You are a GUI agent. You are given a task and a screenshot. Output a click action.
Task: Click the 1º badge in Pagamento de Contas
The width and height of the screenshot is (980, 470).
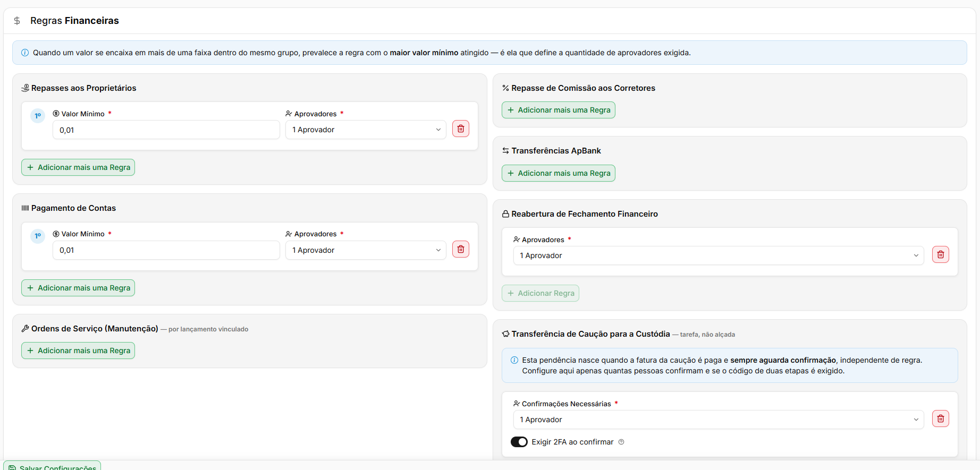pyautogui.click(x=38, y=236)
